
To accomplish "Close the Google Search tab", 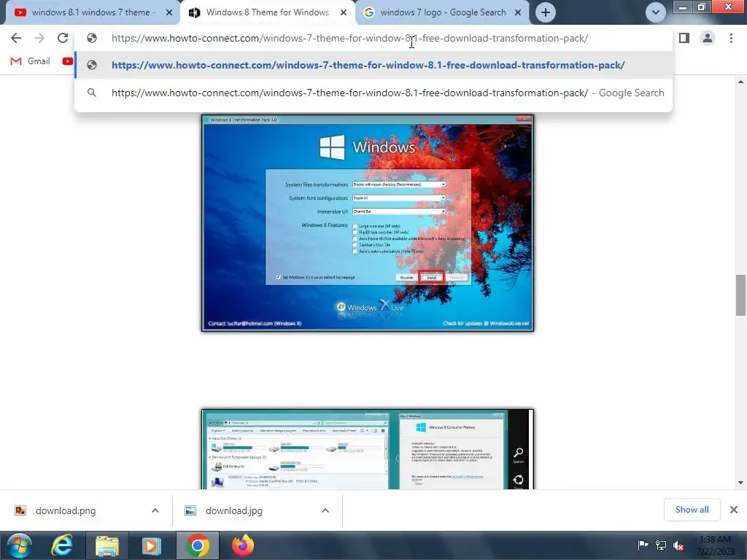I will tap(519, 13).
